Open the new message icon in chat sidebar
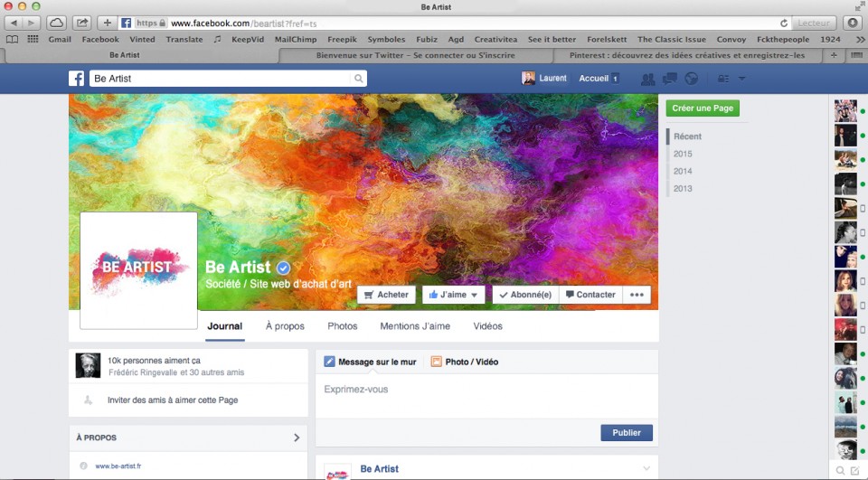 click(854, 471)
